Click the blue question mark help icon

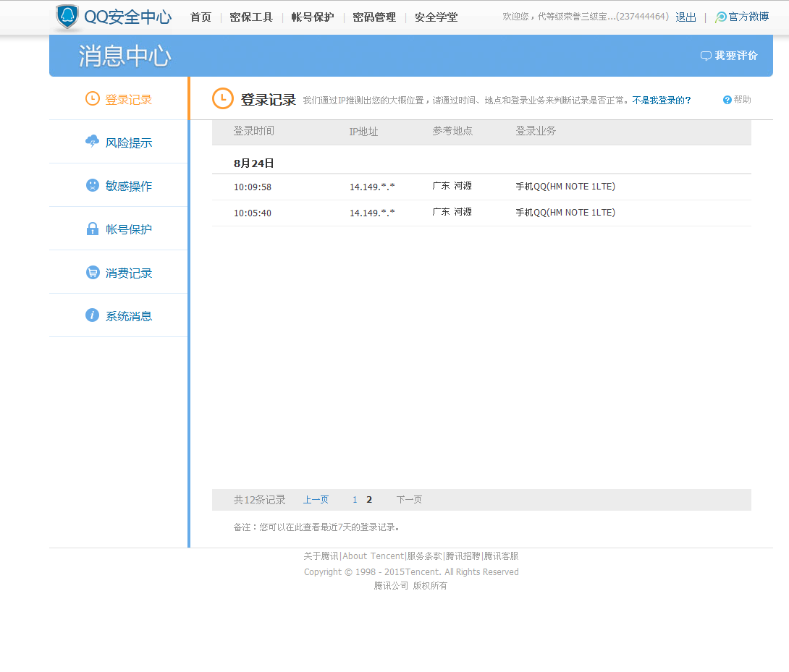[x=727, y=100]
